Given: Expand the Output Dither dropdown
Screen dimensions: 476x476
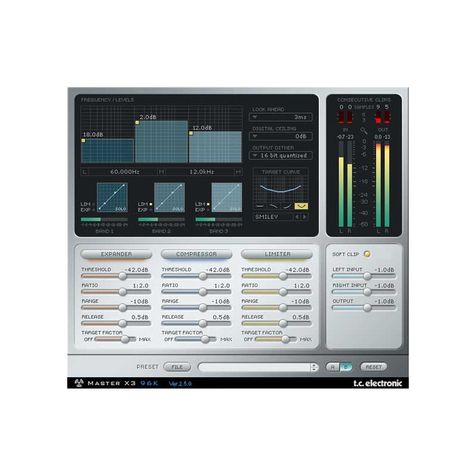Looking at the screenshot, I should (x=280, y=155).
